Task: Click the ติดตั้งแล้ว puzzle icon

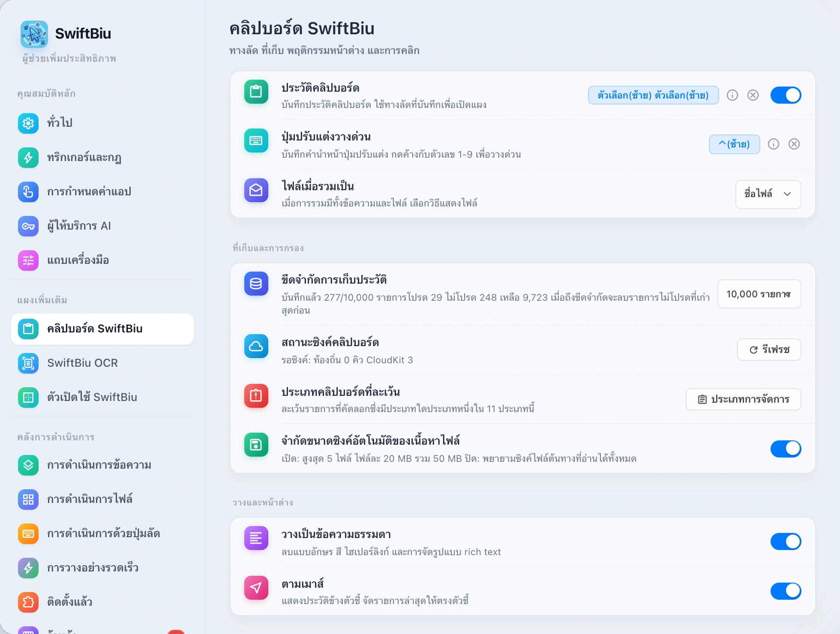Action: [x=28, y=602]
